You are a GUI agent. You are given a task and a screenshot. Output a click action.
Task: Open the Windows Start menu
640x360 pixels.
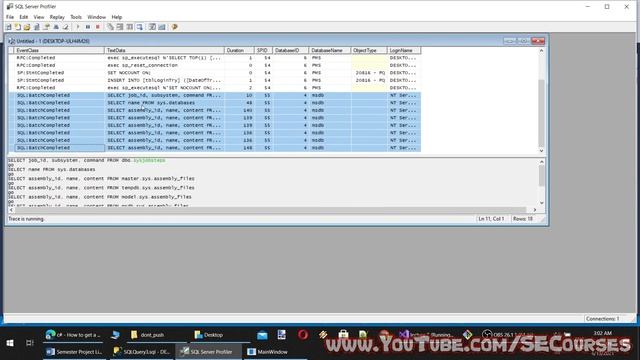[10, 343]
